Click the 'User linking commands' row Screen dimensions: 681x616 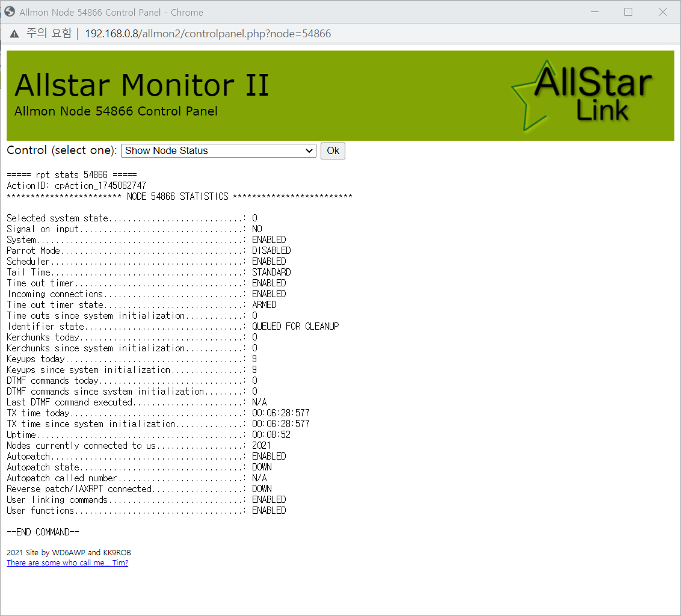pyautogui.click(x=146, y=500)
